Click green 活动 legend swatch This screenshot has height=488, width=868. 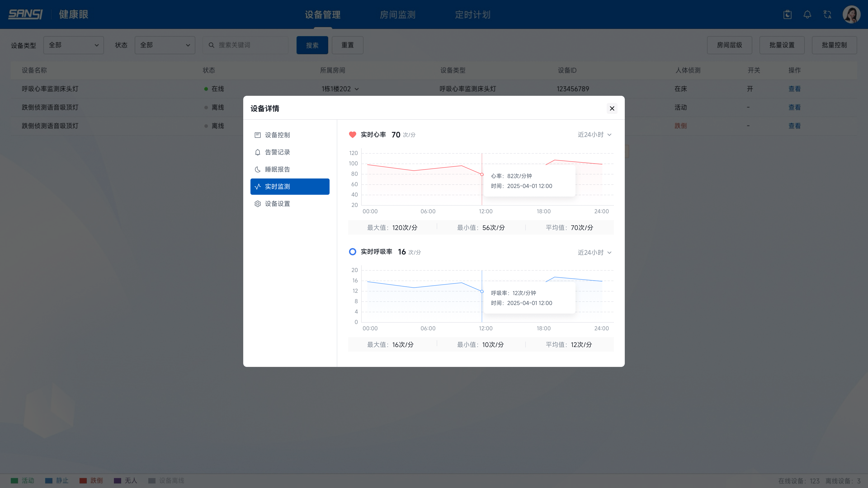(x=14, y=481)
